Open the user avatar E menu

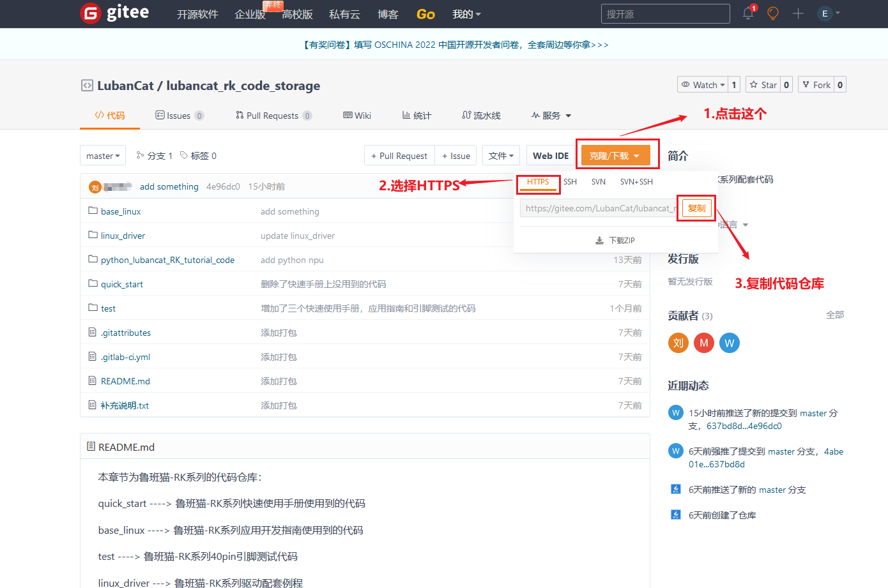click(x=829, y=13)
